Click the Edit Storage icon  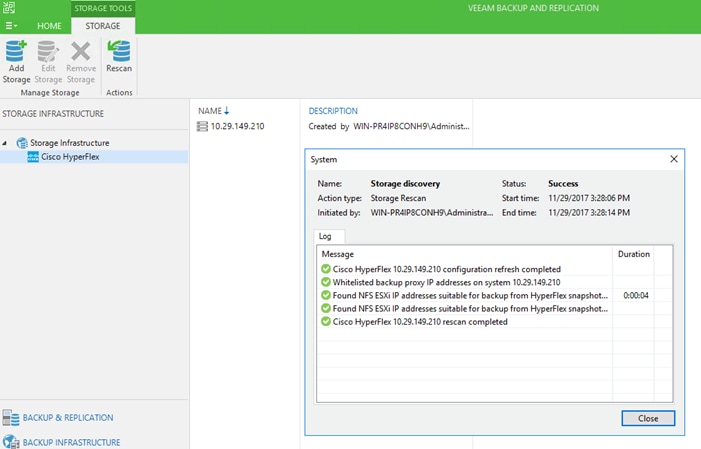48,51
